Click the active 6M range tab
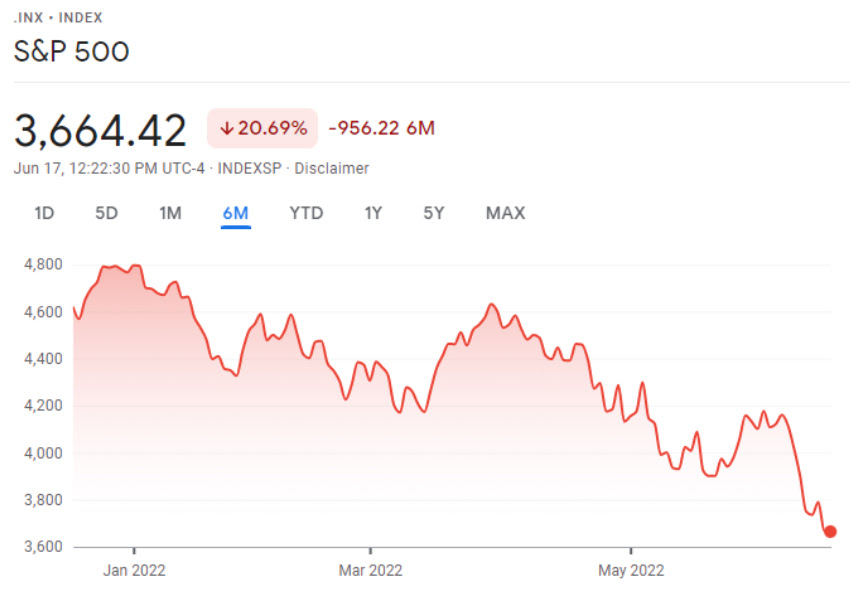This screenshot has height=600, width=850. coord(236,213)
